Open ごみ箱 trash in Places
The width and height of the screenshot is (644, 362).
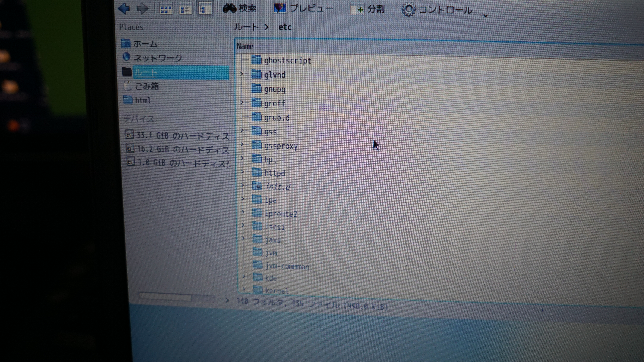(141, 86)
